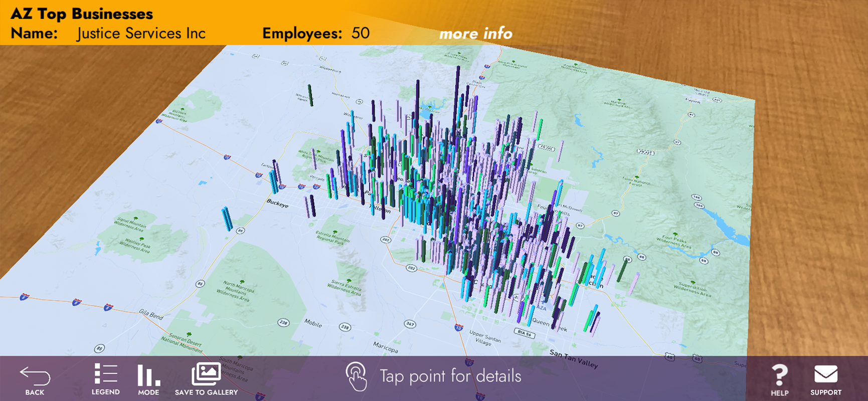Tap the AZ Top Businesses title
The height and width of the screenshot is (401, 868).
[82, 14]
